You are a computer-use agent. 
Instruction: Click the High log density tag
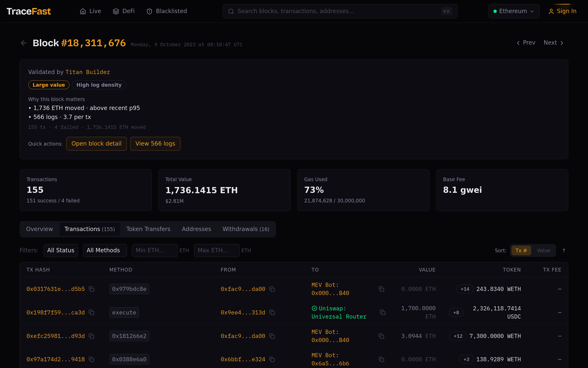(99, 85)
